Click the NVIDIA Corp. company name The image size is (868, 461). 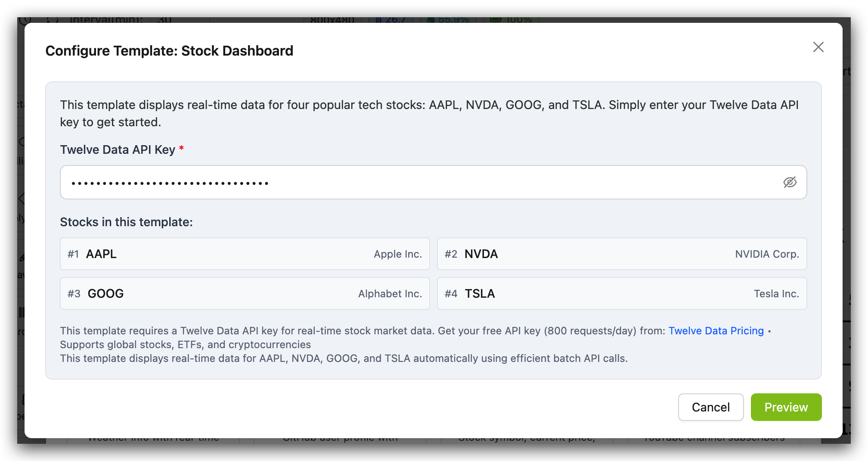767,254
